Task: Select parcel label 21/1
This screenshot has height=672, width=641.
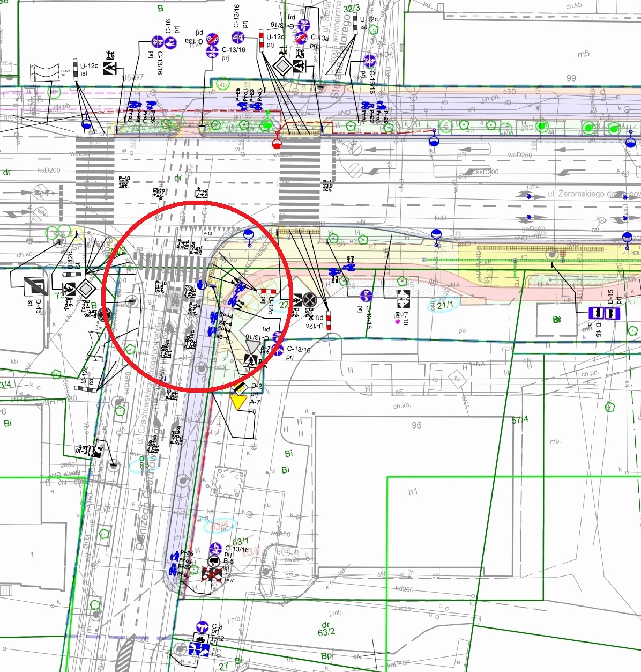Action: coord(445,305)
